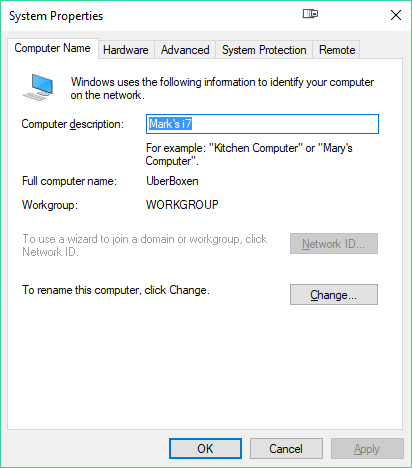Close the System Properties dialog
Screen dimensions: 412x468
click(396, 15)
